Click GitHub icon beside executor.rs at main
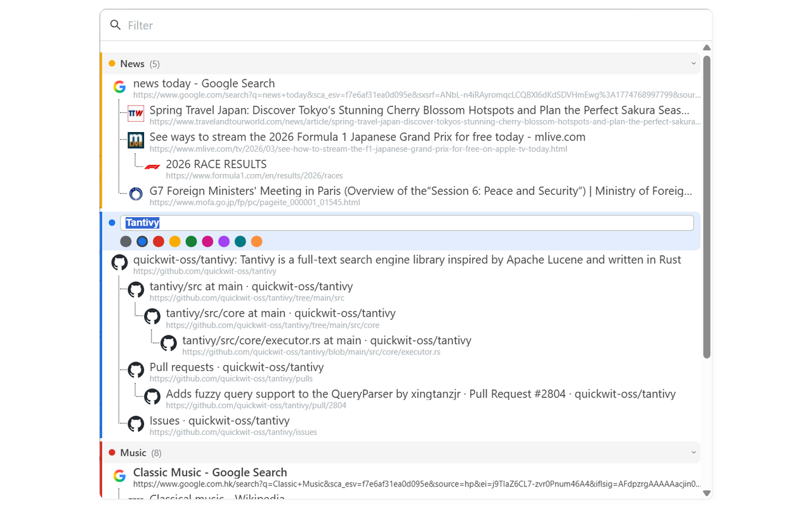812x508 pixels. 168,343
